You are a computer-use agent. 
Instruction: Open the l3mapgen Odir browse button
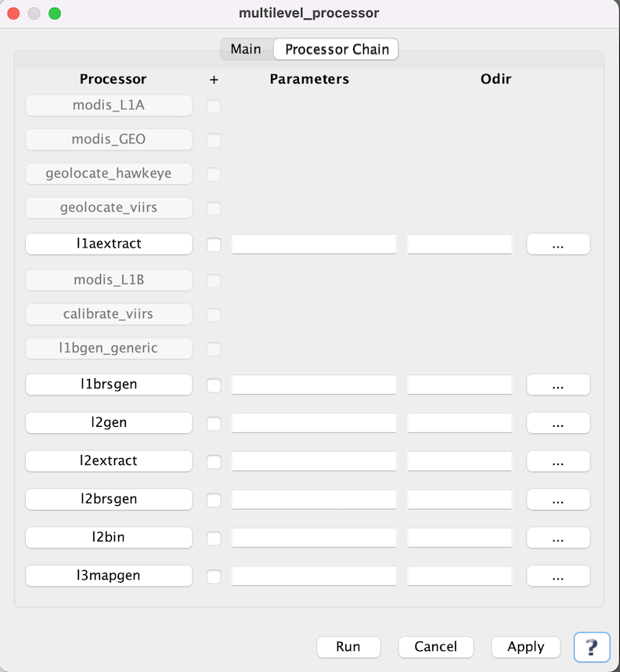click(558, 576)
